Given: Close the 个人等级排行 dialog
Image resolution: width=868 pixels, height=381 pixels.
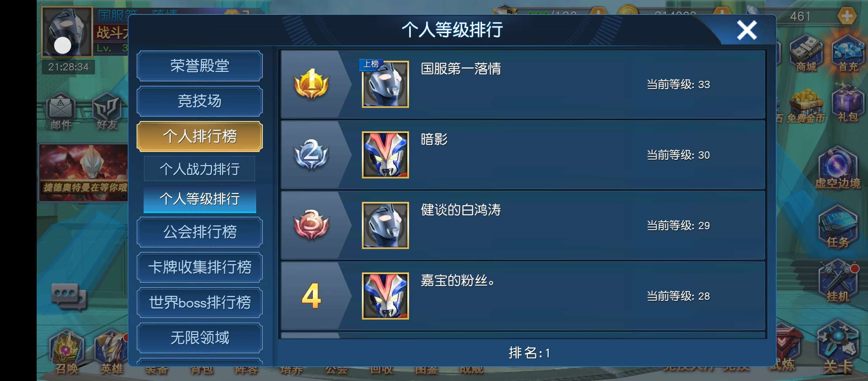Looking at the screenshot, I should click(747, 30).
